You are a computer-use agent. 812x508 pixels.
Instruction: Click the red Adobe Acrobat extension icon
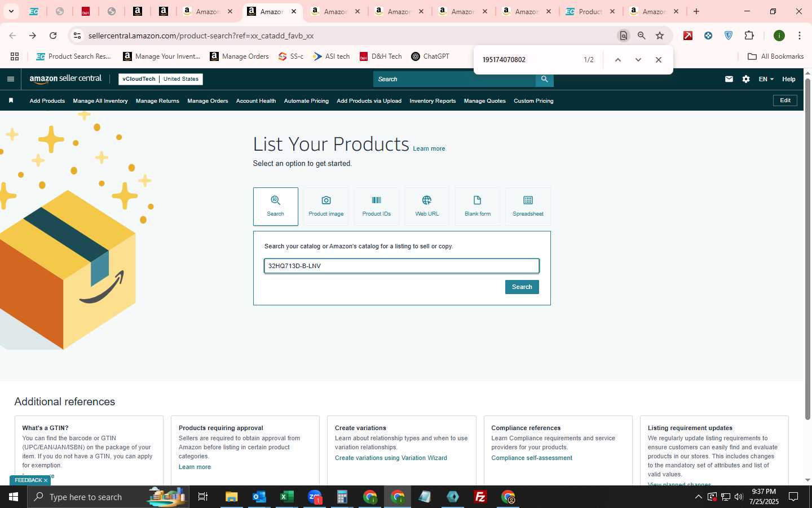pos(688,36)
